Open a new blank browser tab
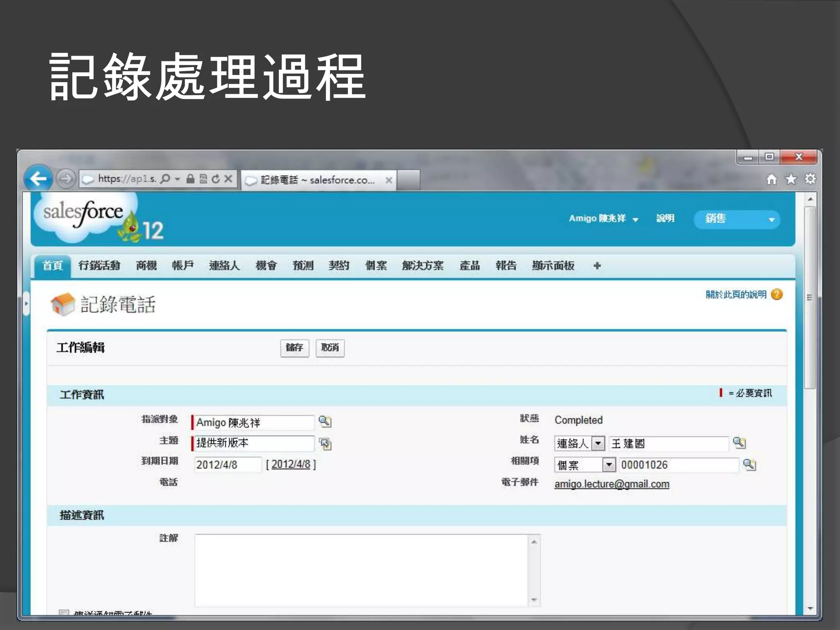 coord(409,180)
